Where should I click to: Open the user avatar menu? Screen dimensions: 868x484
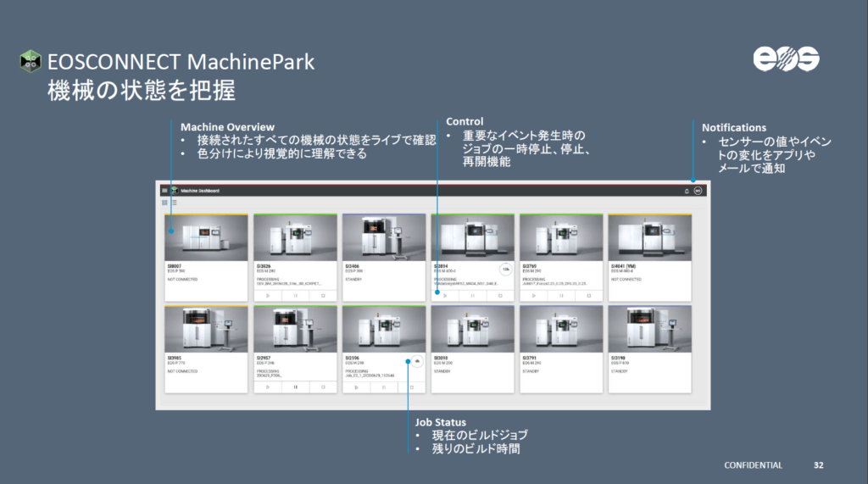[698, 191]
